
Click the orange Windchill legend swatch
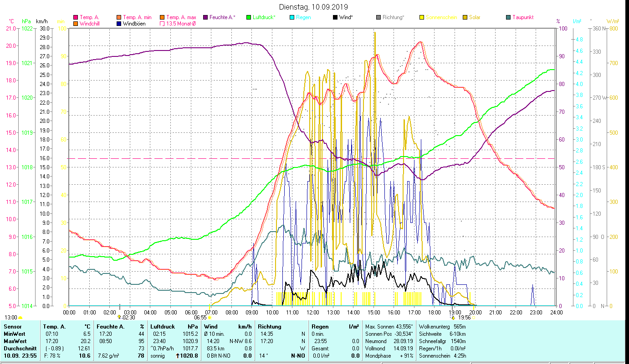pyautogui.click(x=76, y=24)
